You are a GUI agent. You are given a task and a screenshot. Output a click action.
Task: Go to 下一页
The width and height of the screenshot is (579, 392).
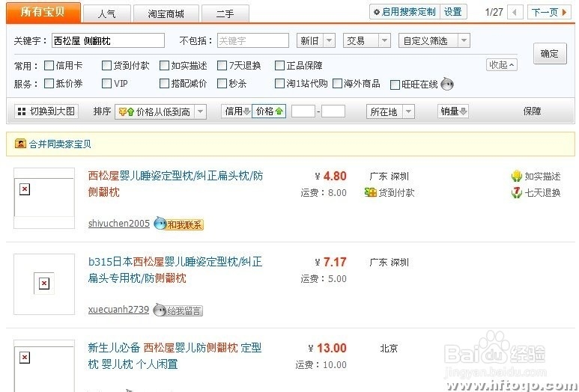pos(549,12)
